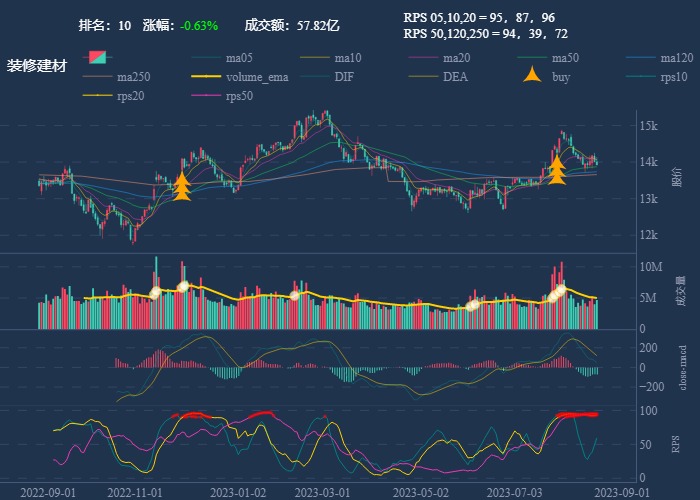Toggle ma120 legend entry
This screenshot has width=700, height=500.
[x=641, y=58]
